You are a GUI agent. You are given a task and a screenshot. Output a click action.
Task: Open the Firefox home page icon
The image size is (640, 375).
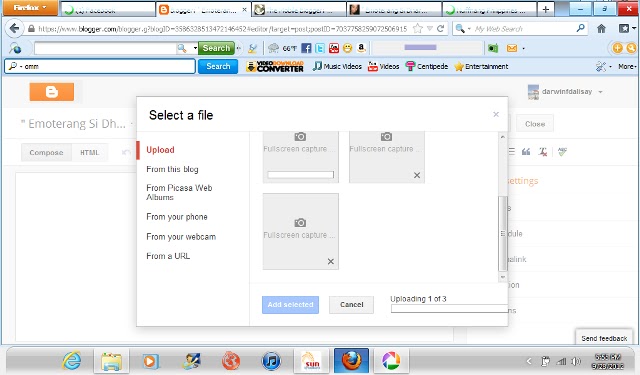[601, 29]
